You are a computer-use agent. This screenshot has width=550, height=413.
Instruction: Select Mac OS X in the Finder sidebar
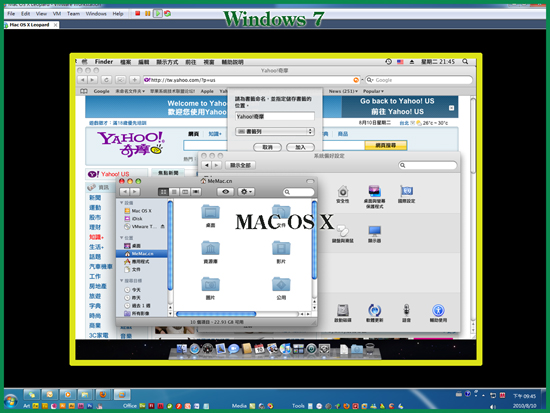pos(142,211)
